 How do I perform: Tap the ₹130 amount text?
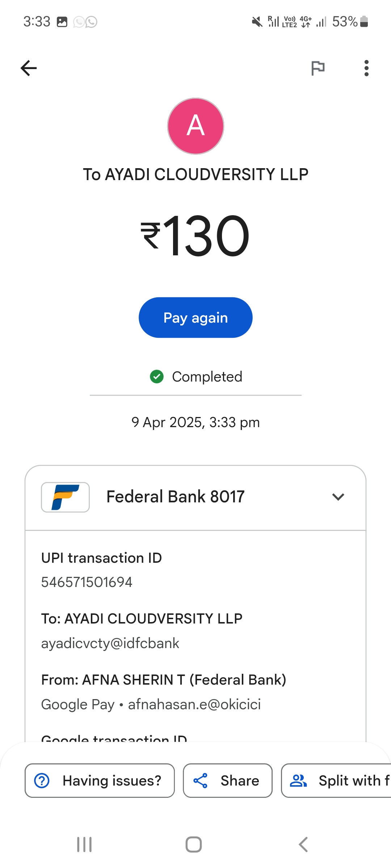pyautogui.click(x=195, y=236)
